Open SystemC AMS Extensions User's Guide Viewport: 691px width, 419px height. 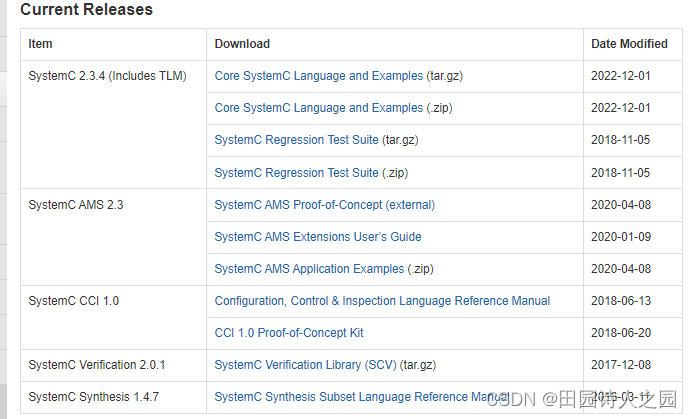pos(318,237)
